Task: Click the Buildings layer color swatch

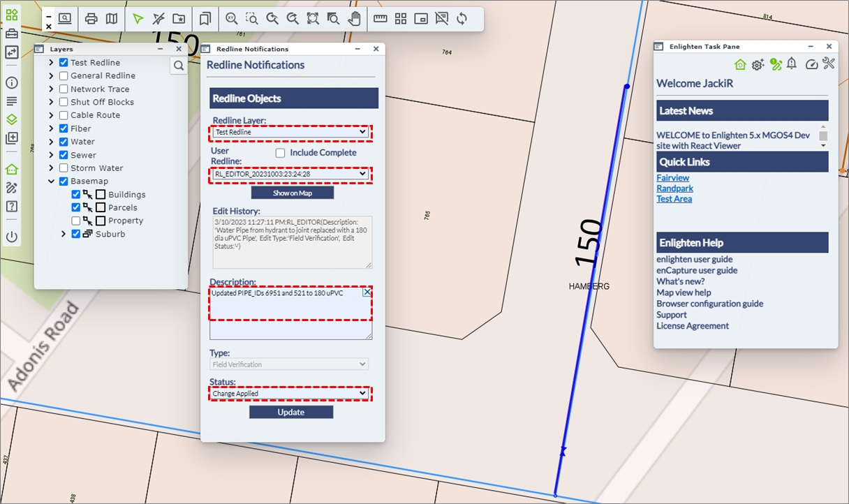Action: (101, 195)
